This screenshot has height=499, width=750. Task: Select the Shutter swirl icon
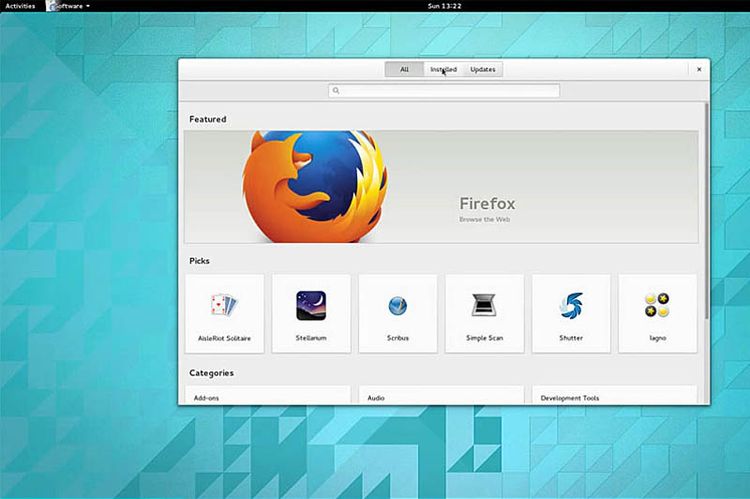[x=571, y=305]
